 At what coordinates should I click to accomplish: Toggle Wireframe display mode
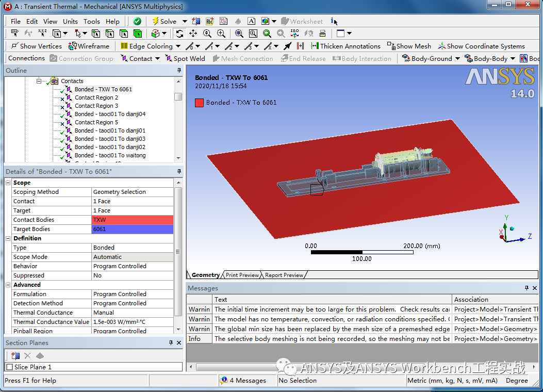tap(89, 46)
